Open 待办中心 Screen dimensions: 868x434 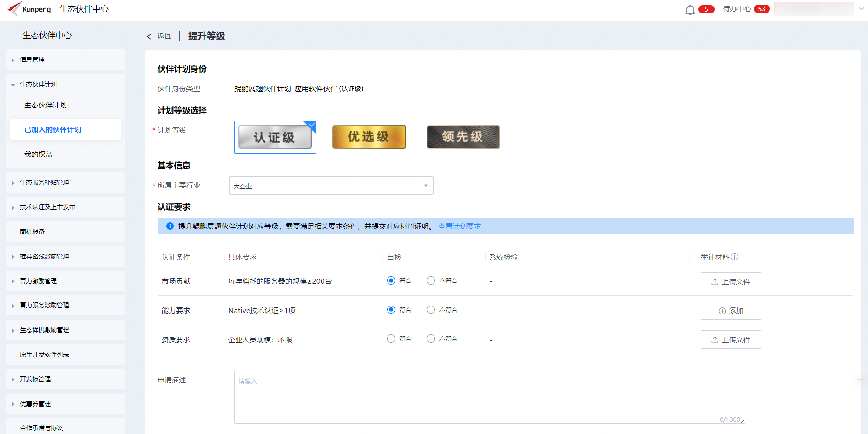tap(737, 9)
